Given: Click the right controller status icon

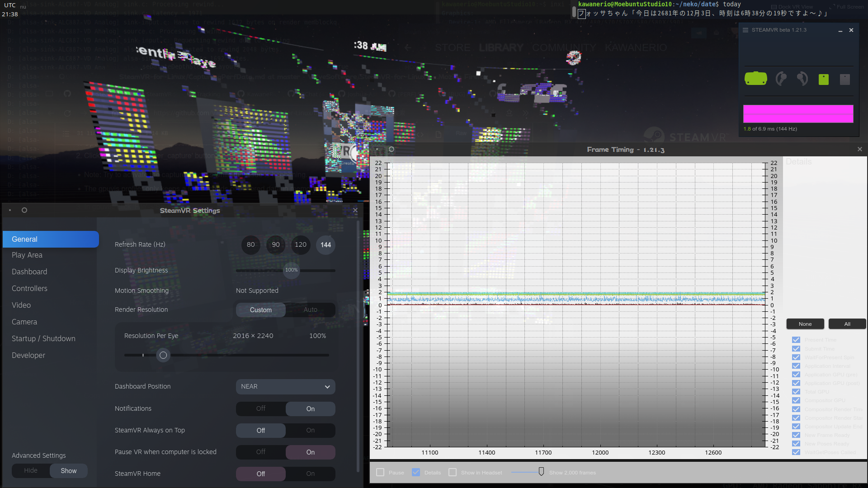Looking at the screenshot, I should pyautogui.click(x=802, y=79).
